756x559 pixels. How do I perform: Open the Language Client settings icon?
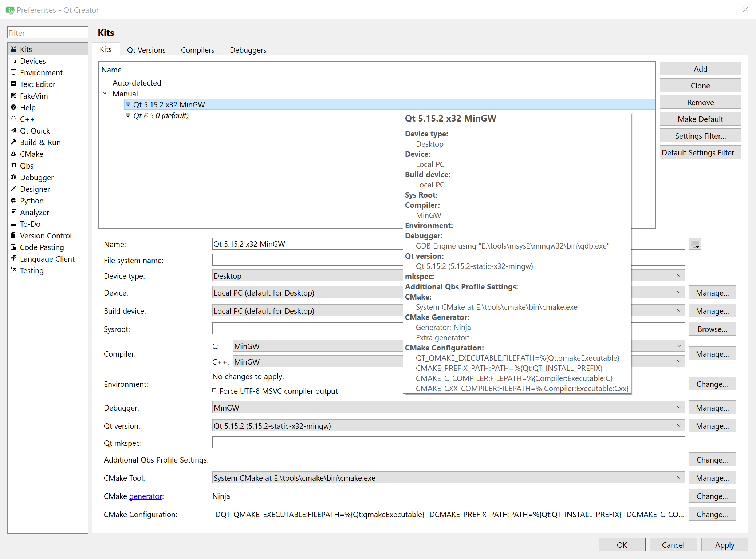(x=14, y=258)
